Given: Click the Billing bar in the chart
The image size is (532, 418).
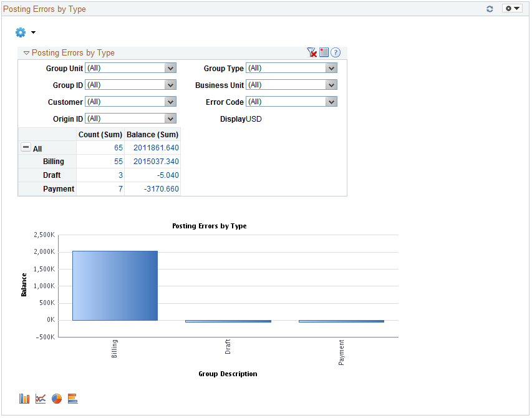Looking at the screenshot, I should (x=115, y=286).
